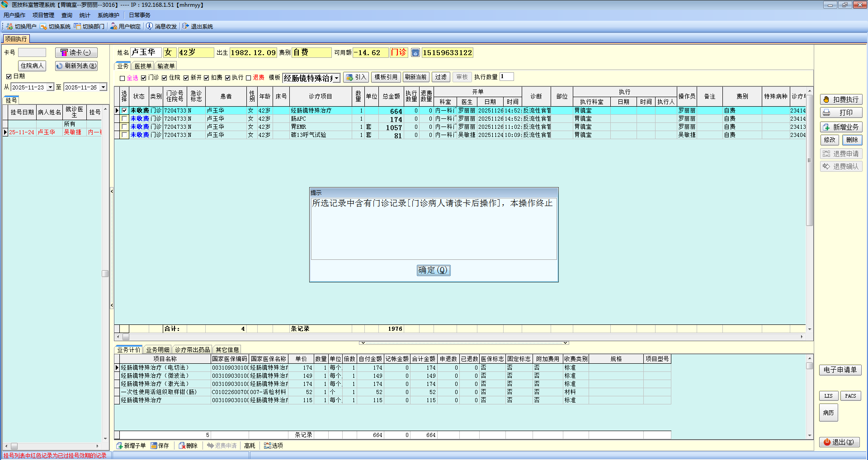The width and height of the screenshot is (868, 460).
Task: Check the 退费 filter checkbox
Action: tap(248, 78)
